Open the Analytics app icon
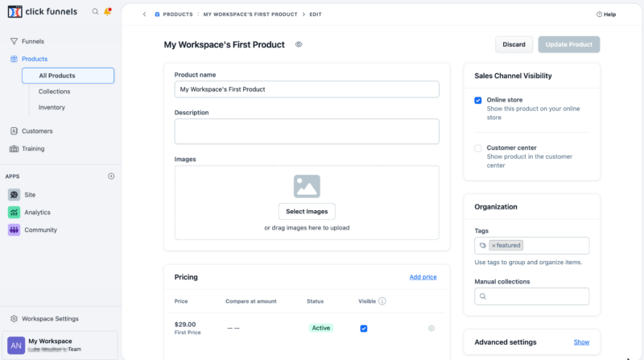The width and height of the screenshot is (644, 360). [x=14, y=212]
